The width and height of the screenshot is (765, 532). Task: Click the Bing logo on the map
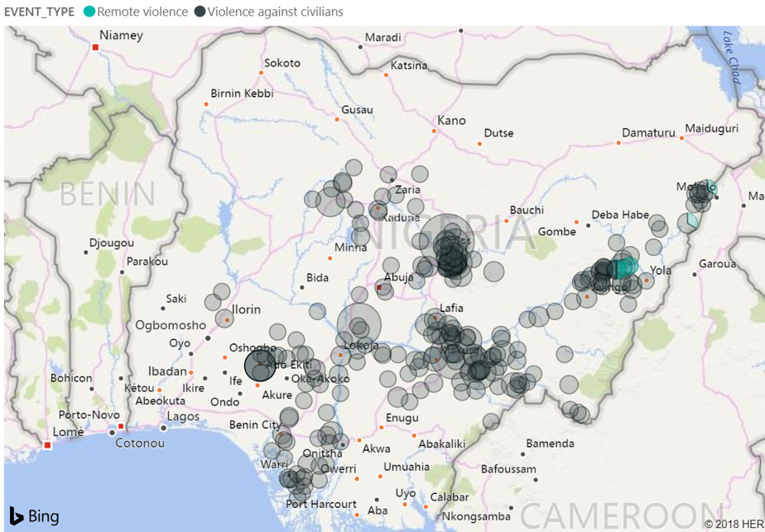point(34,515)
